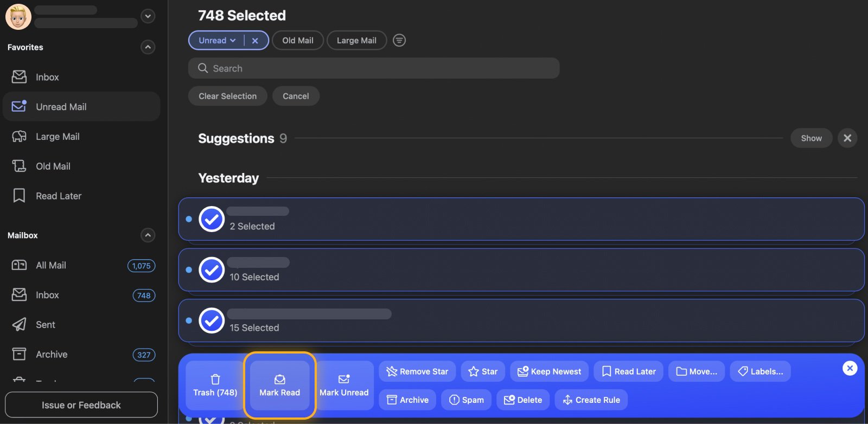Collapse the Favorites section

148,47
